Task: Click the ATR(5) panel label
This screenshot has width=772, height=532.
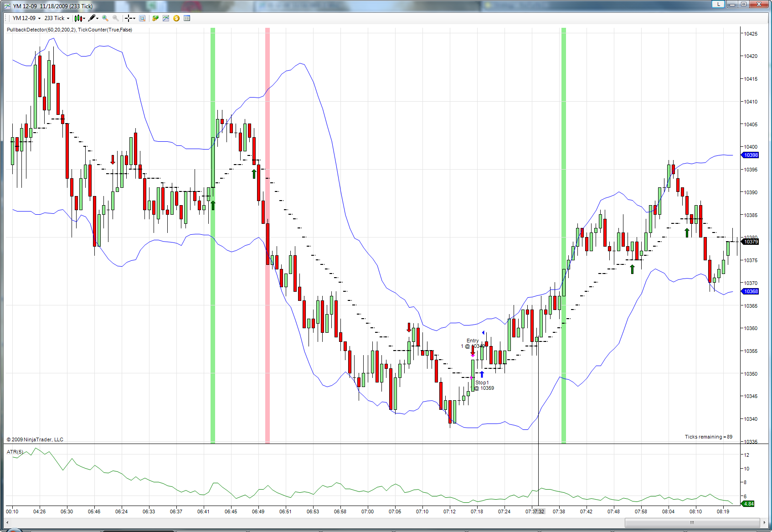Action: point(15,452)
